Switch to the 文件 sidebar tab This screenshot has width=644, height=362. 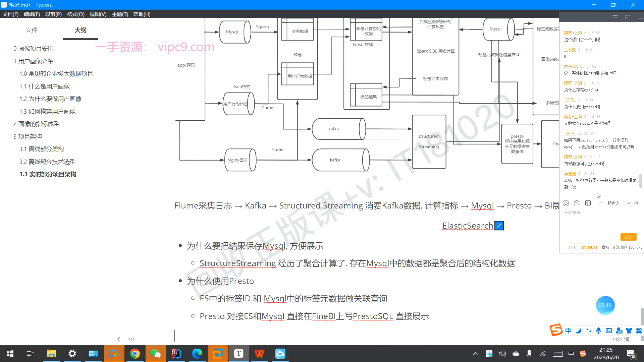(32, 30)
